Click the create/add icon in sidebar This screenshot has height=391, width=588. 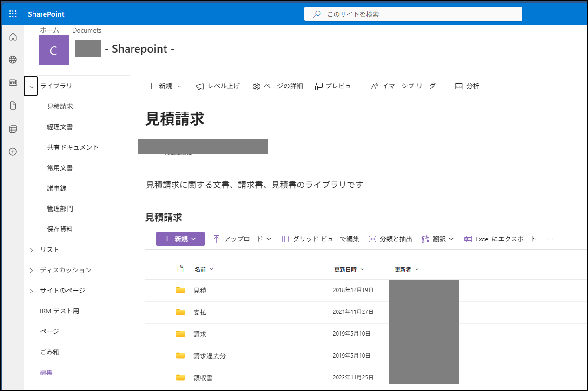pos(13,152)
